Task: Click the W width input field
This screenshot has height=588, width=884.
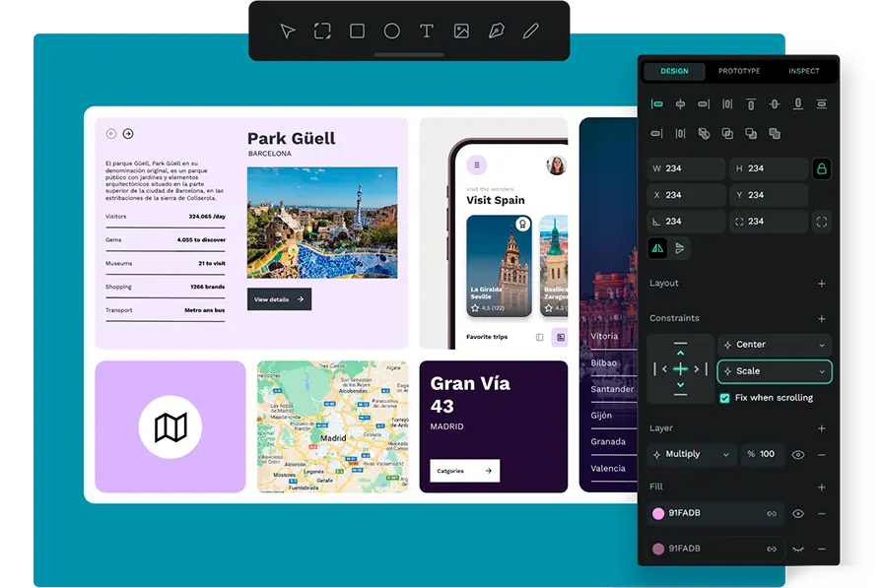Action: click(687, 168)
